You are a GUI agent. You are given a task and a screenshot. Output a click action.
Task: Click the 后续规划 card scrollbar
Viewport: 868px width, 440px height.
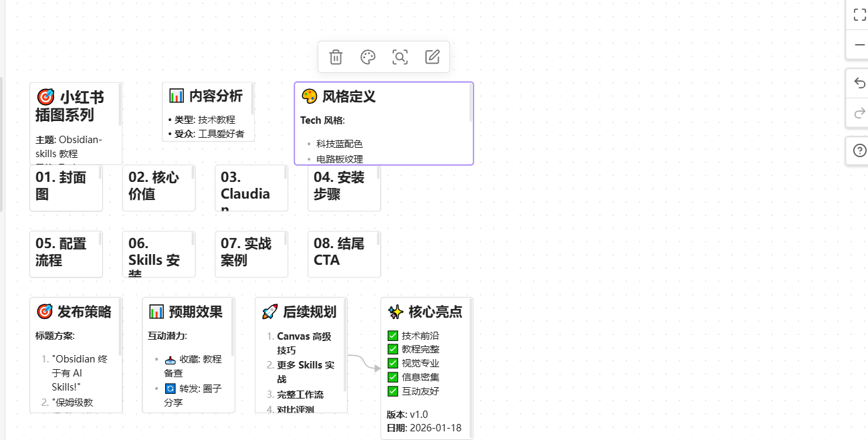(345, 345)
